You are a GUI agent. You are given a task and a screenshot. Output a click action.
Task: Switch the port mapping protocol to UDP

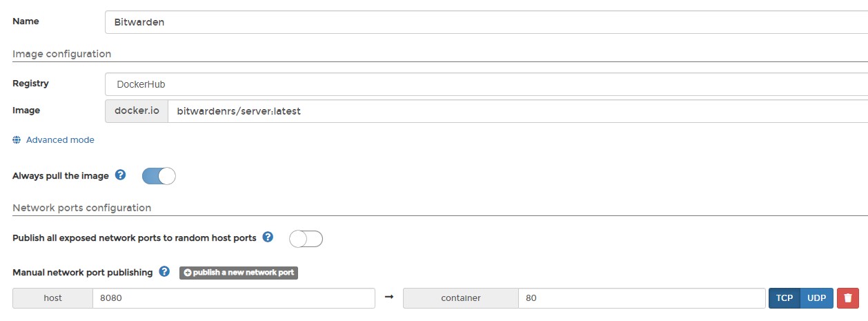[817, 298]
